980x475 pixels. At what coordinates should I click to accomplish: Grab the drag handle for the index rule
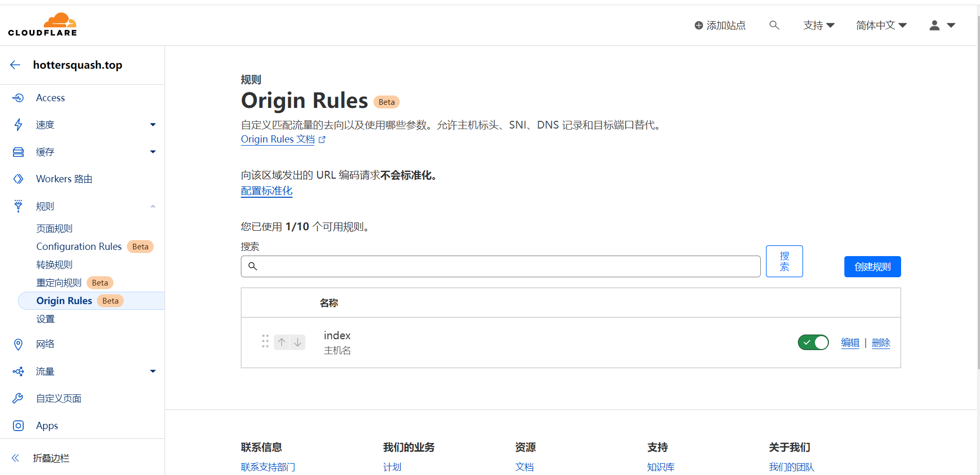pos(265,341)
